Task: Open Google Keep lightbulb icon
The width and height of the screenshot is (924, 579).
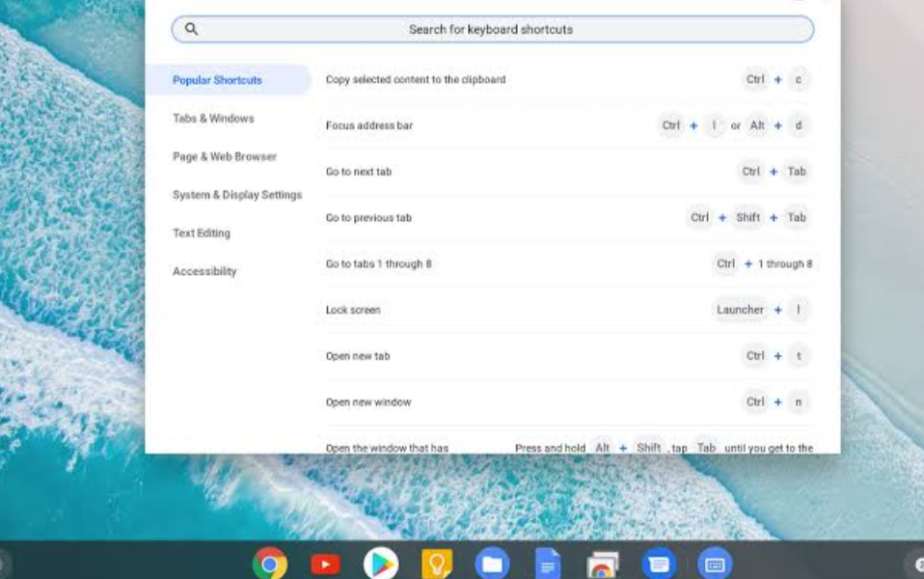Action: (x=437, y=564)
